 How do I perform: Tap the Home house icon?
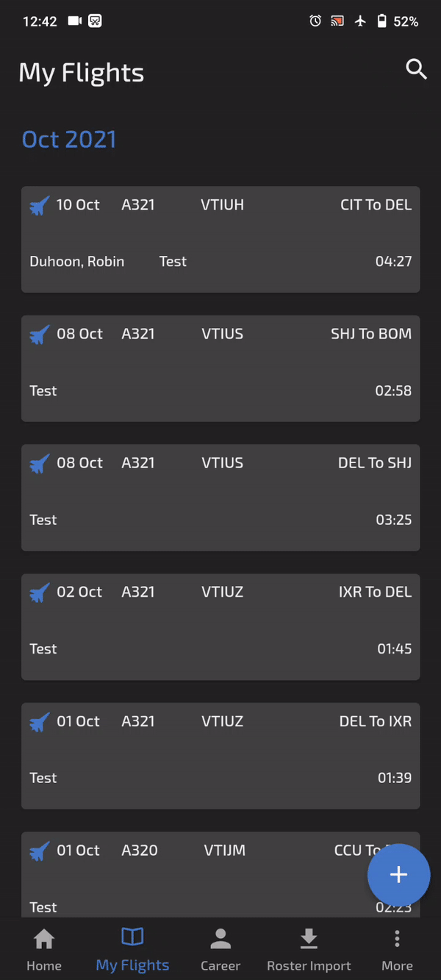coord(44,939)
